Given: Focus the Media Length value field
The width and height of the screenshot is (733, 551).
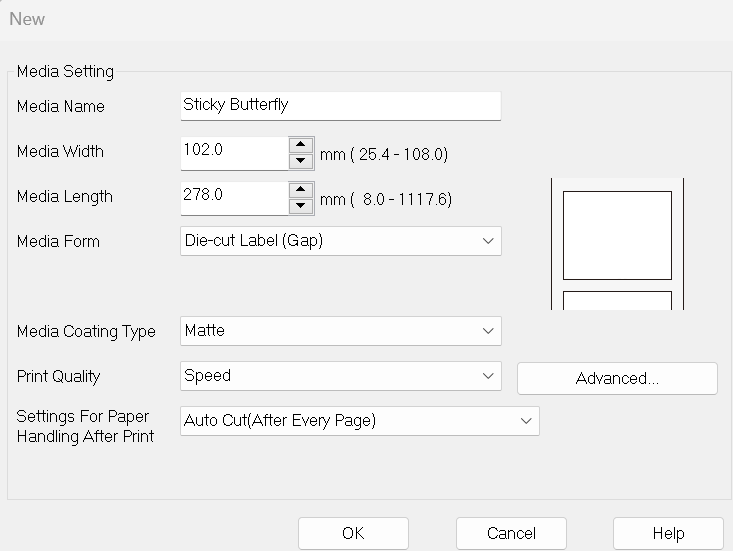Looking at the screenshot, I should (234, 197).
